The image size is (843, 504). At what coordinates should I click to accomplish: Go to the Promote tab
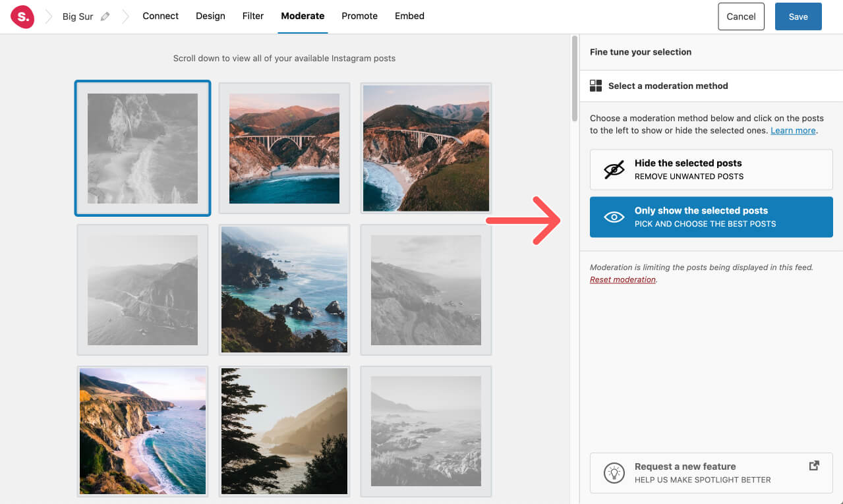359,16
